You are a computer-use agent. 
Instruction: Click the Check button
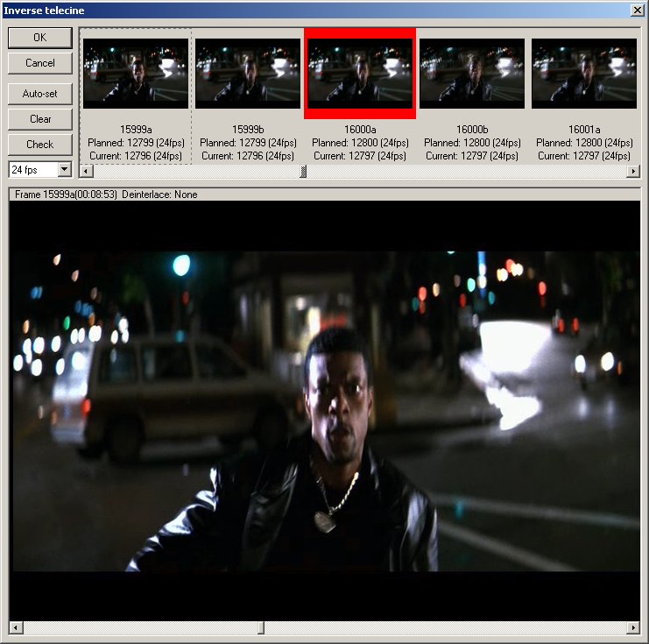point(40,145)
